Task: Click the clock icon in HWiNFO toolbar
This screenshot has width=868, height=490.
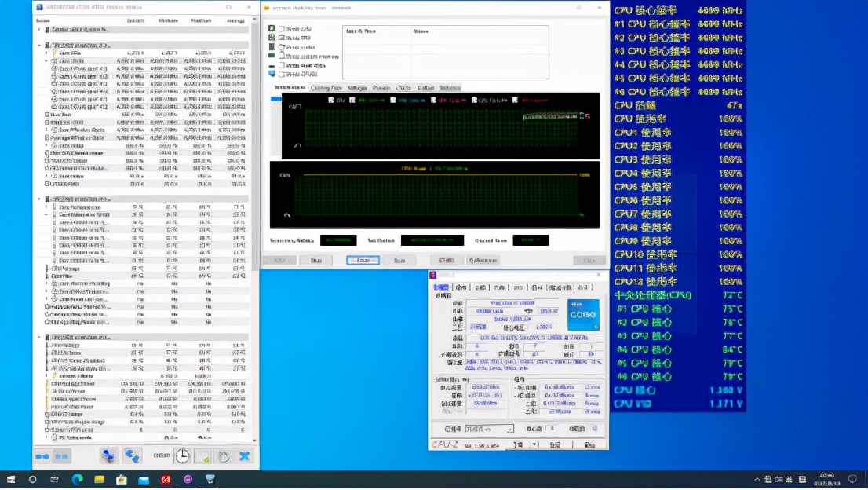Action: tap(182, 455)
